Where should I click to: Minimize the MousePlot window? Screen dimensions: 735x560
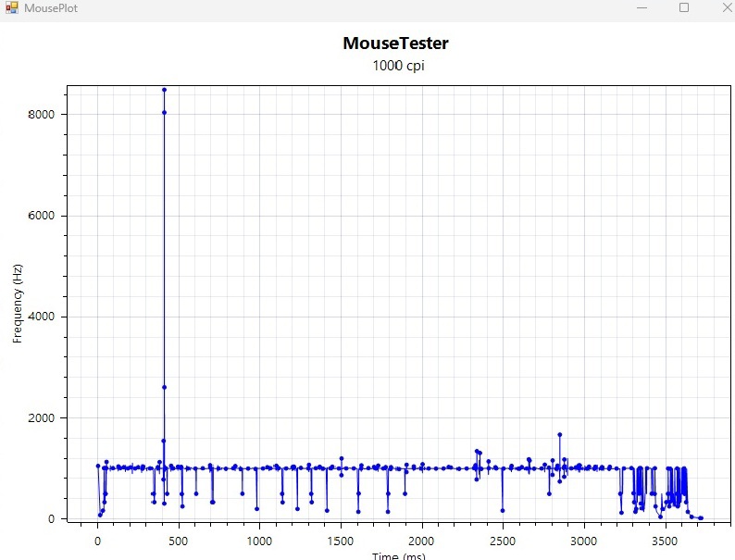[642, 8]
